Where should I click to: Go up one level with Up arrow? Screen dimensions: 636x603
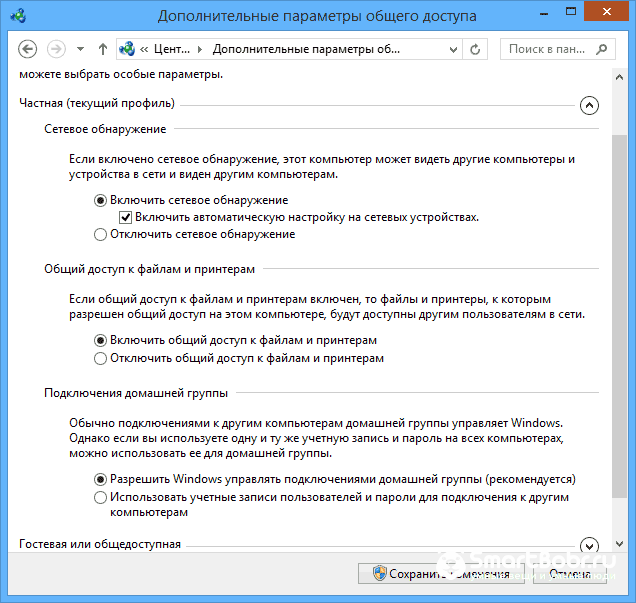102,49
